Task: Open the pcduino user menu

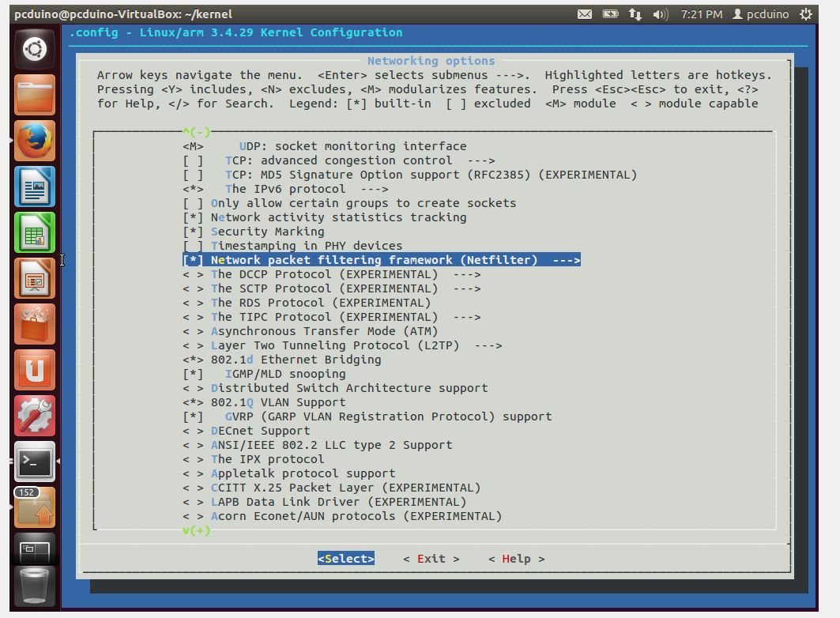Action: click(x=761, y=14)
